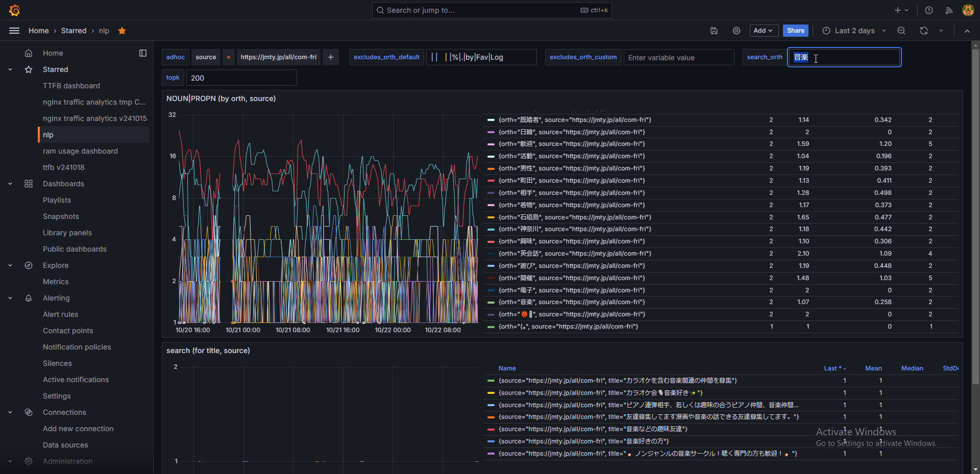Viewport: 980px width, 474px height.
Task: Open the help icon in the top bar
Action: [x=929, y=10]
